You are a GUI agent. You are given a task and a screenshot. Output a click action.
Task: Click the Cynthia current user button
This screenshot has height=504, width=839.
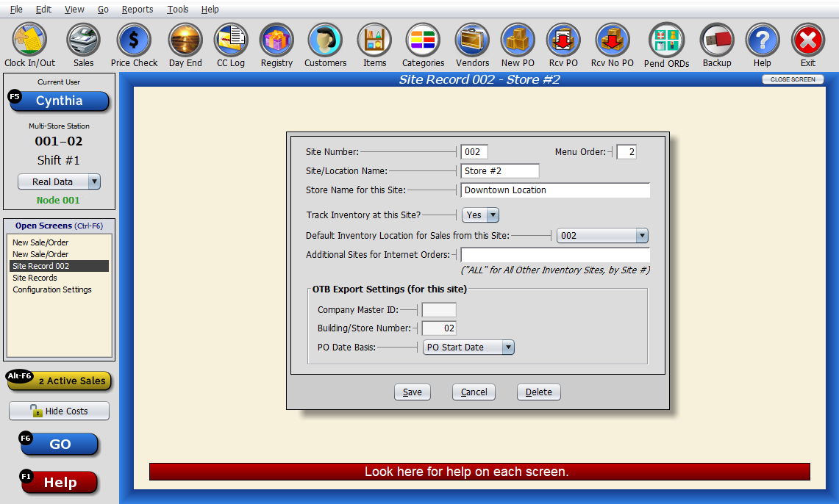point(59,101)
